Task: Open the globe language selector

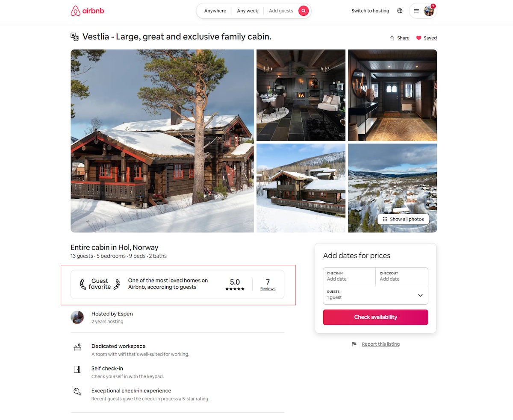Action: [400, 11]
